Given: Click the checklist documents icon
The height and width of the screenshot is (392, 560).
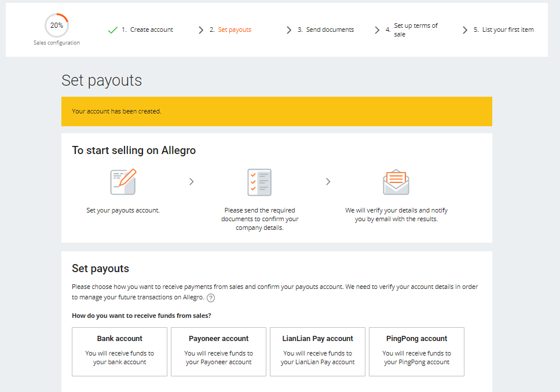Looking at the screenshot, I should [259, 182].
